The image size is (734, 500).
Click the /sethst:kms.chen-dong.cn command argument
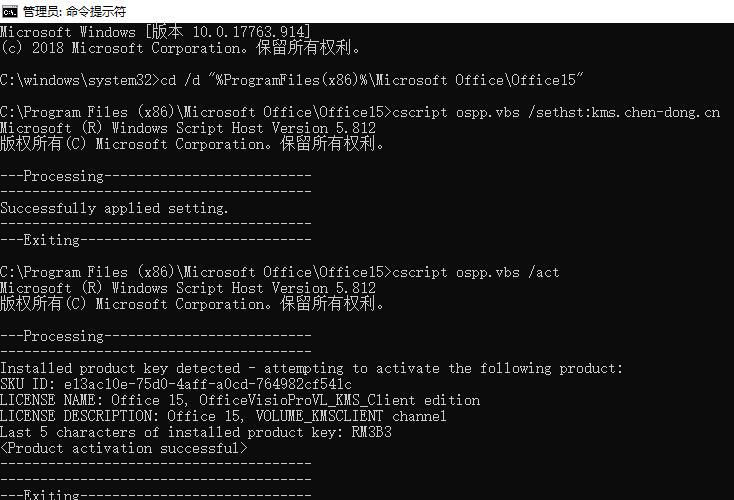point(624,112)
